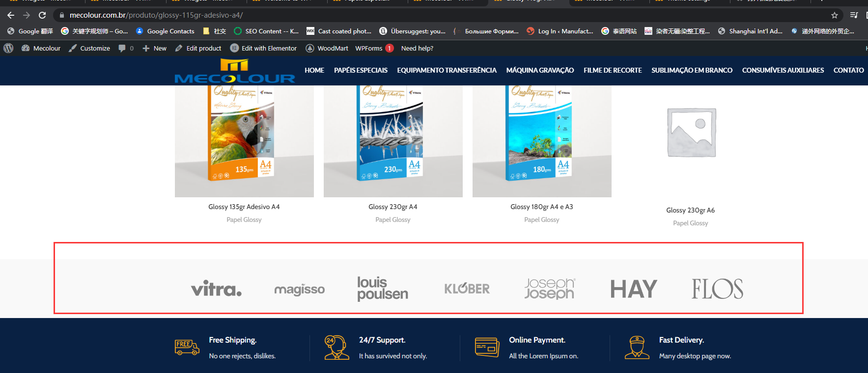The image size is (868, 373).
Task: Open EQUIPAMENTO TRANSFERÊNCIA menu
Action: [447, 70]
